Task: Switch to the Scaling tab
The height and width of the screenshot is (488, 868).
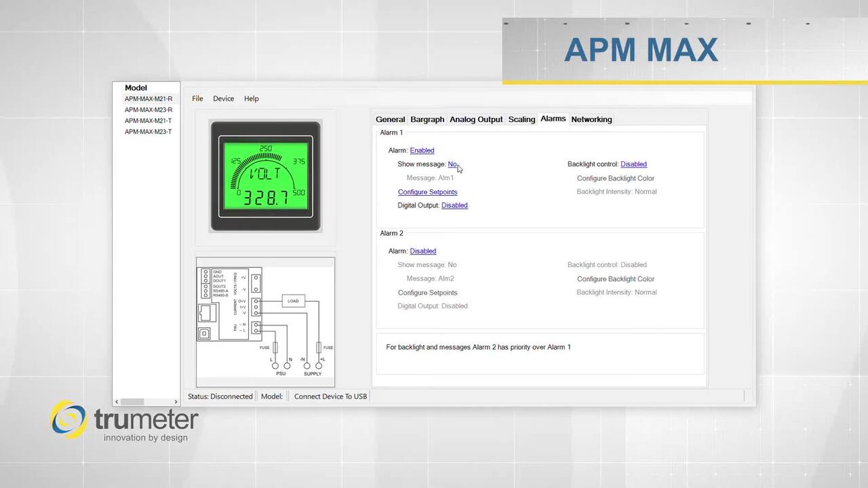Action: (521, 119)
